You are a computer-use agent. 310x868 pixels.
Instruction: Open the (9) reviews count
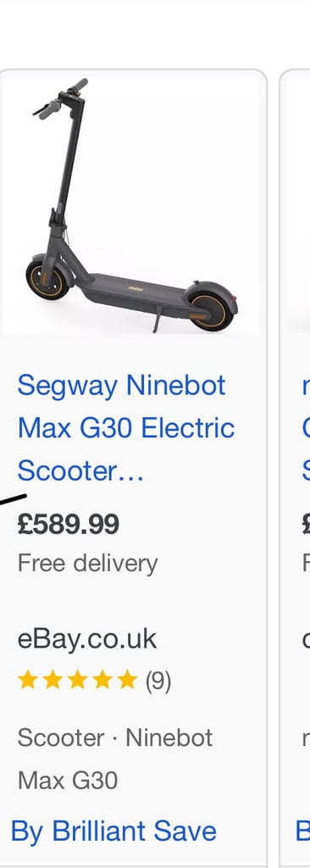tap(158, 681)
